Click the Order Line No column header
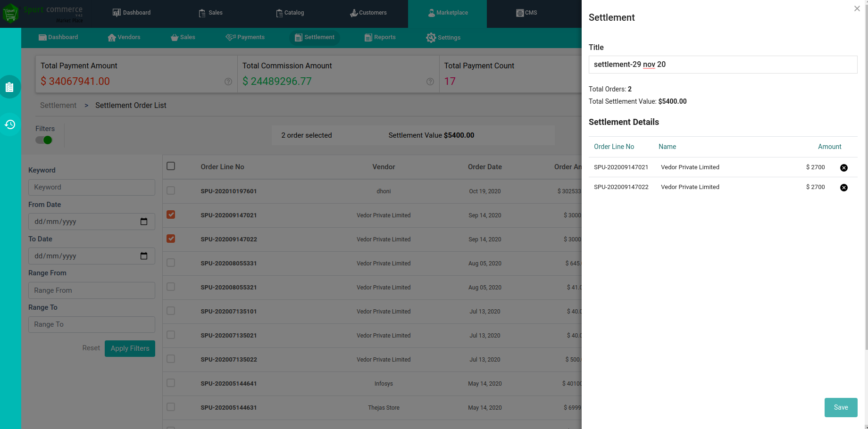 [x=222, y=167]
